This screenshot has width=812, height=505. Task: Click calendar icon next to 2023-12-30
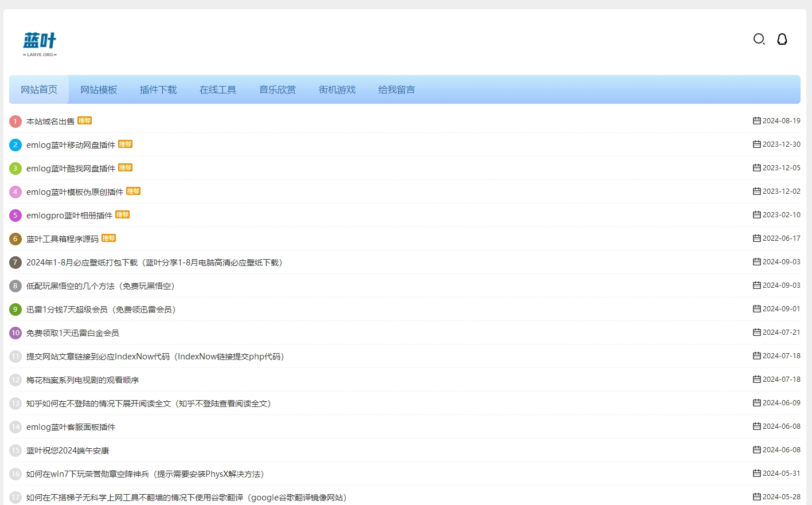coord(757,144)
